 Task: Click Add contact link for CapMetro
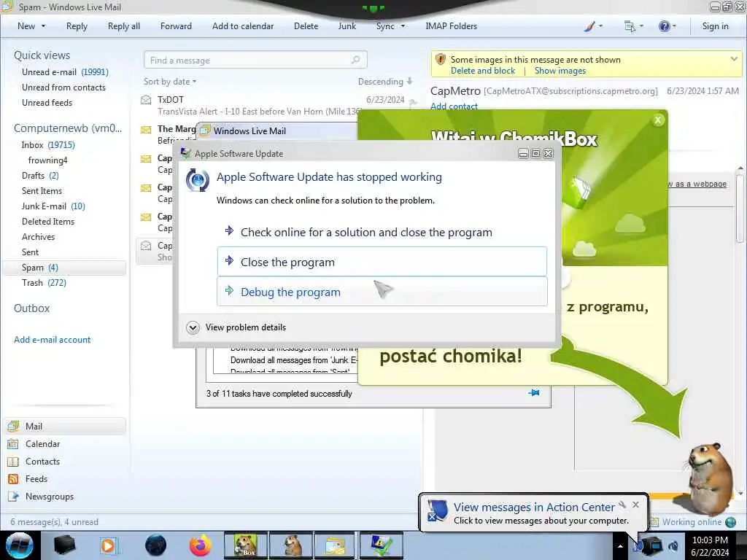coord(454,106)
